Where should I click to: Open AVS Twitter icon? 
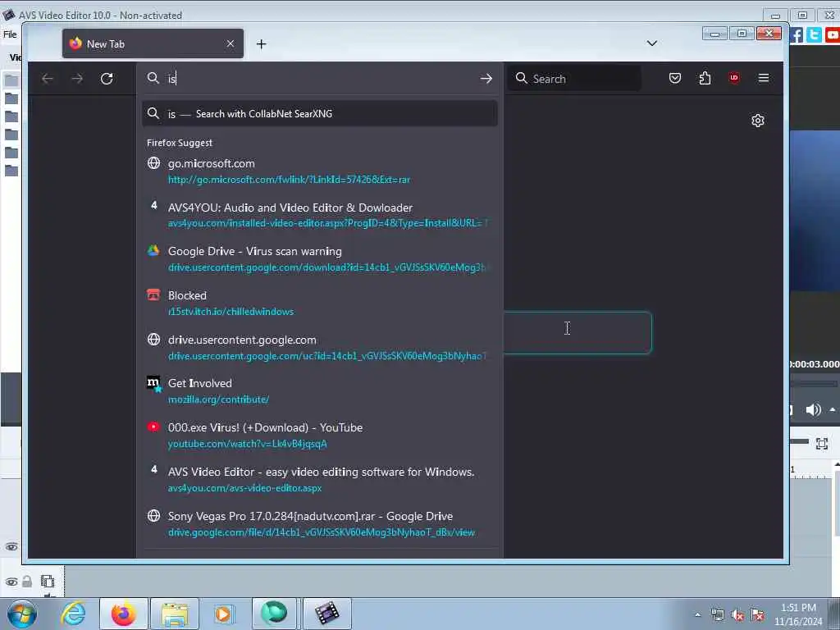(x=814, y=35)
